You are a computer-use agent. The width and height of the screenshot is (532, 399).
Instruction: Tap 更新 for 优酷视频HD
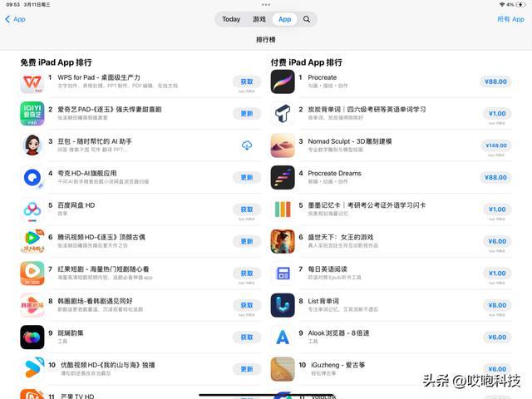tap(247, 369)
